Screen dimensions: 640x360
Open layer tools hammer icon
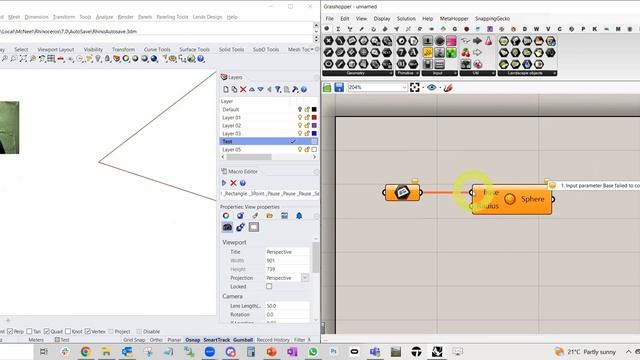coord(295,89)
